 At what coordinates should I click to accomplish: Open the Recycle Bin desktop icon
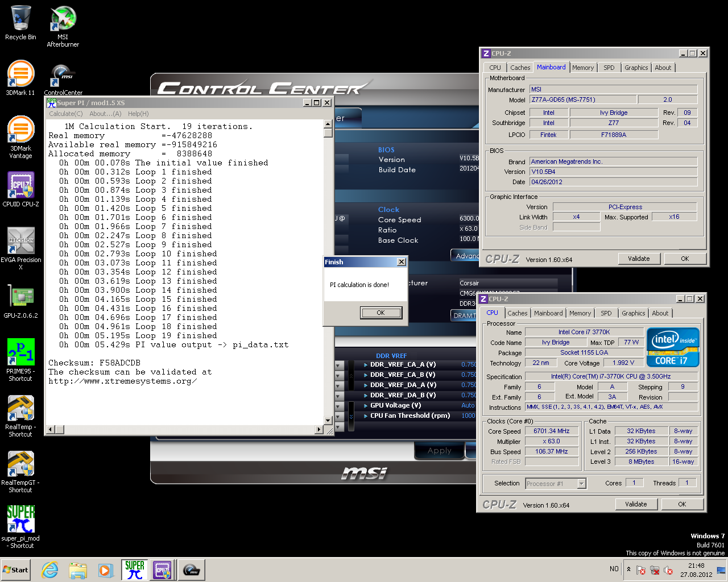tap(20, 23)
